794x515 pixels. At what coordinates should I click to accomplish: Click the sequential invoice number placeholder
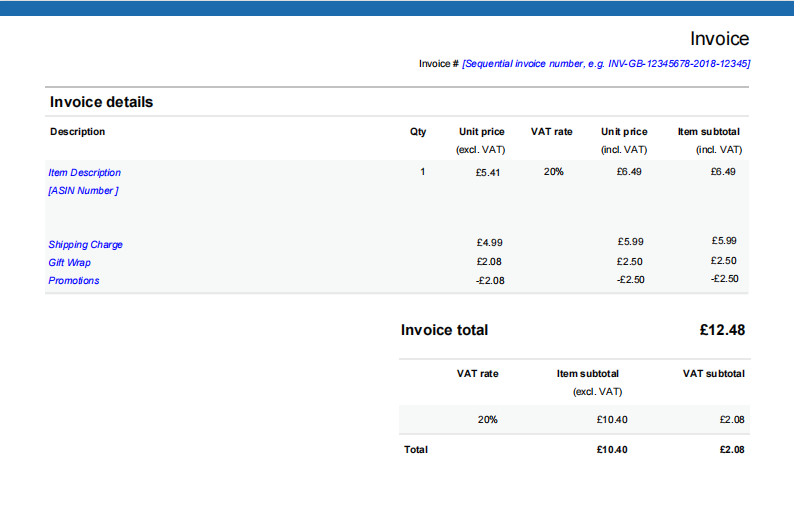pos(606,64)
